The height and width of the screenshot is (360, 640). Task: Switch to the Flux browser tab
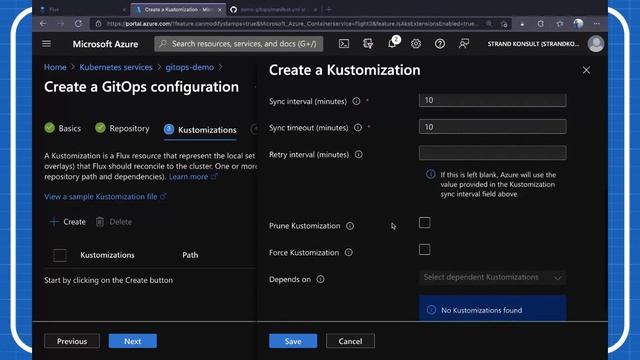(82, 9)
